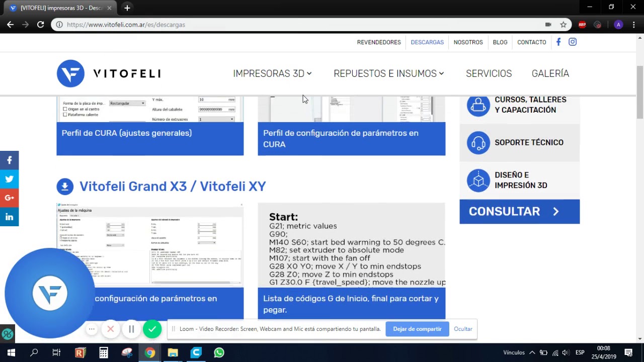Screen dimensions: 644x362
Task: Open the Instagram icon in top nav
Action: 573,42
